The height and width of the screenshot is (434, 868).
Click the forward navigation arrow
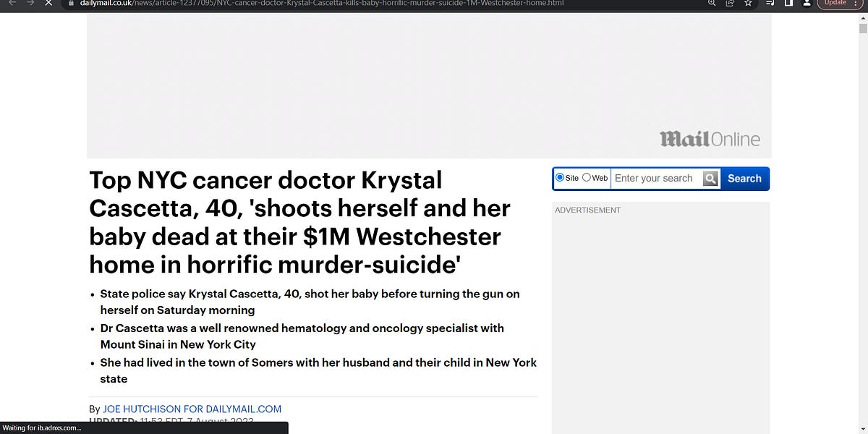tap(30, 3)
